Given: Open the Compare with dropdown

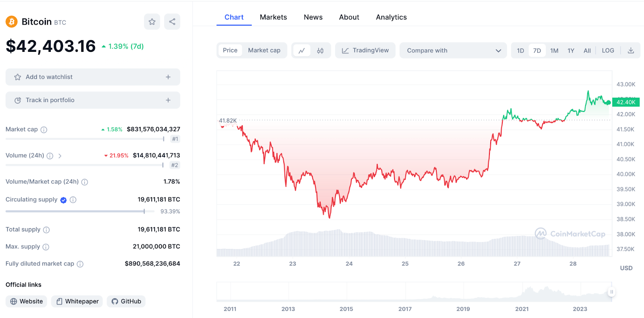Looking at the screenshot, I should 453,51.
